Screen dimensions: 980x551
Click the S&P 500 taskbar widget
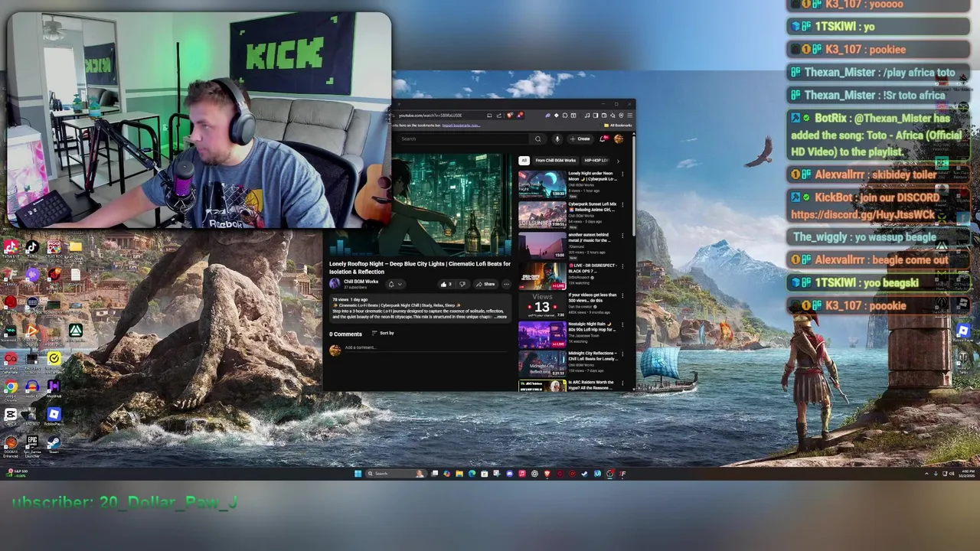point(15,474)
